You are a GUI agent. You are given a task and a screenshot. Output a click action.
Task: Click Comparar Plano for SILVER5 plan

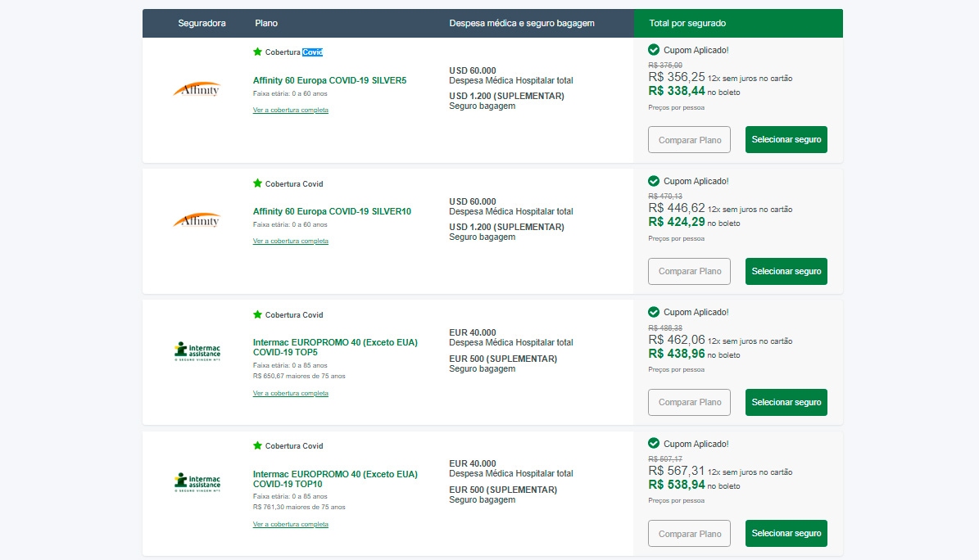tap(689, 140)
